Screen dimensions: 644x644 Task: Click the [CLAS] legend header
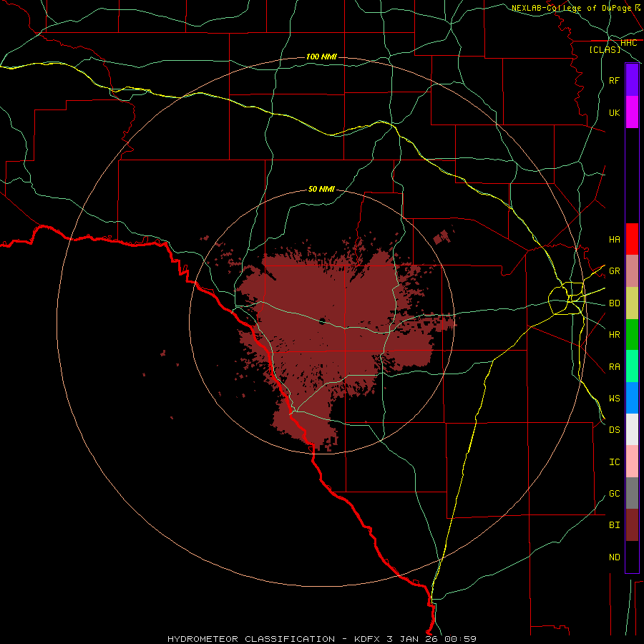pos(605,49)
